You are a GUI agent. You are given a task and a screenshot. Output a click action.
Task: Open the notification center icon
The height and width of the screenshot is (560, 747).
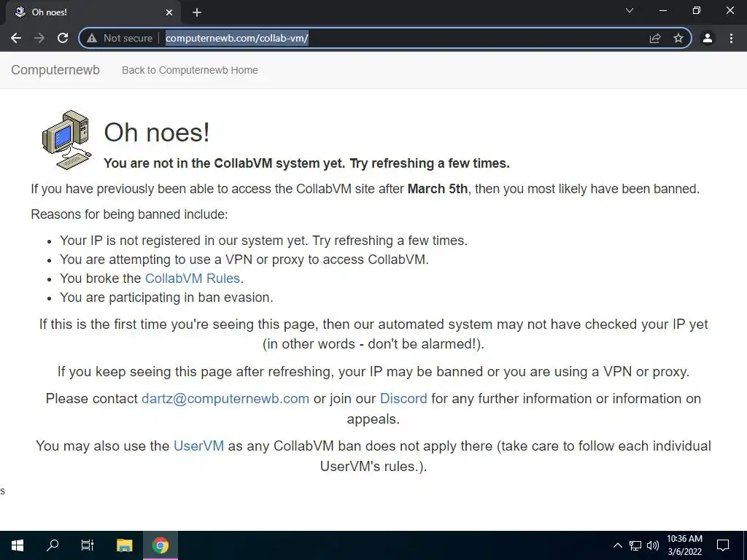(x=723, y=545)
